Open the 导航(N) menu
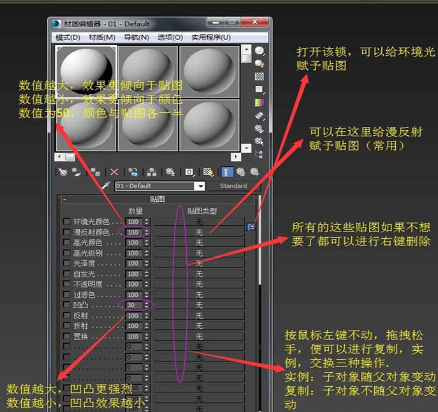The height and width of the screenshot is (412, 438). pos(136,37)
